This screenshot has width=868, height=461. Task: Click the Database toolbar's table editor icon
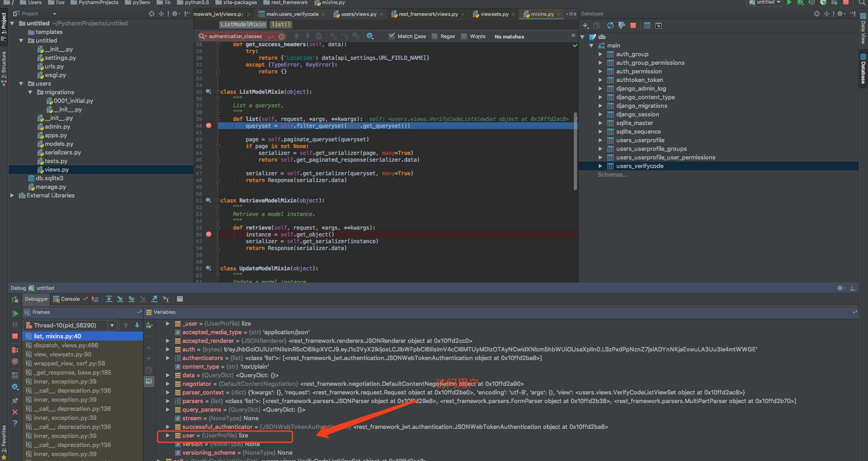(x=647, y=25)
